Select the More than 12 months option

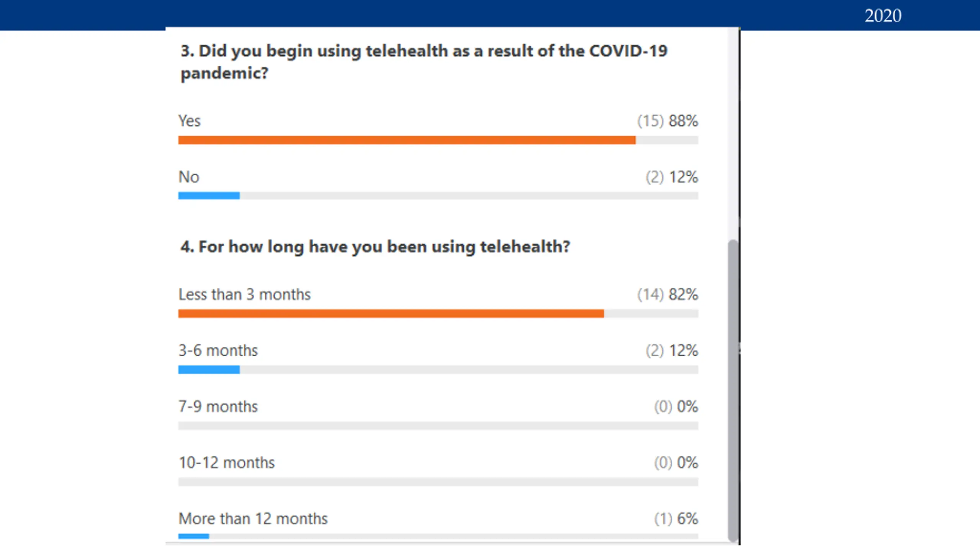coord(253,519)
